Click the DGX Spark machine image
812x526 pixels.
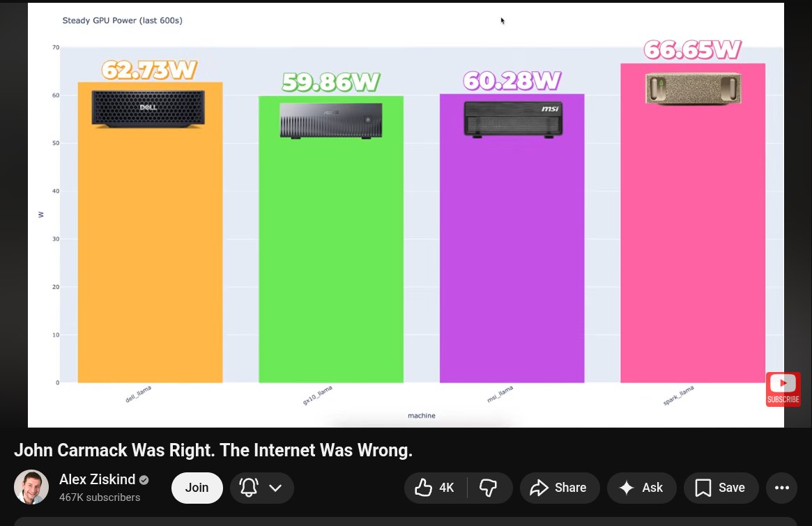coord(693,89)
